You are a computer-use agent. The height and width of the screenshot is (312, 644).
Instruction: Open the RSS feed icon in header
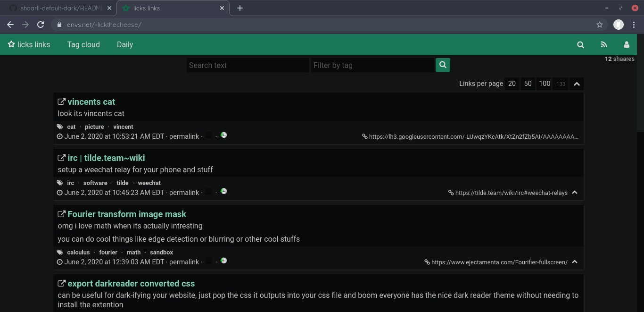[603, 45]
